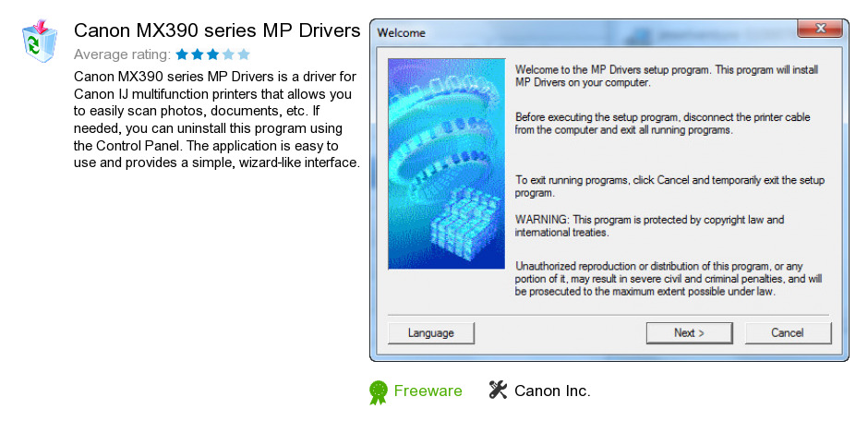This screenshot has height=433, width=868.
Task: Click the driver description paragraph
Action: pos(217,120)
